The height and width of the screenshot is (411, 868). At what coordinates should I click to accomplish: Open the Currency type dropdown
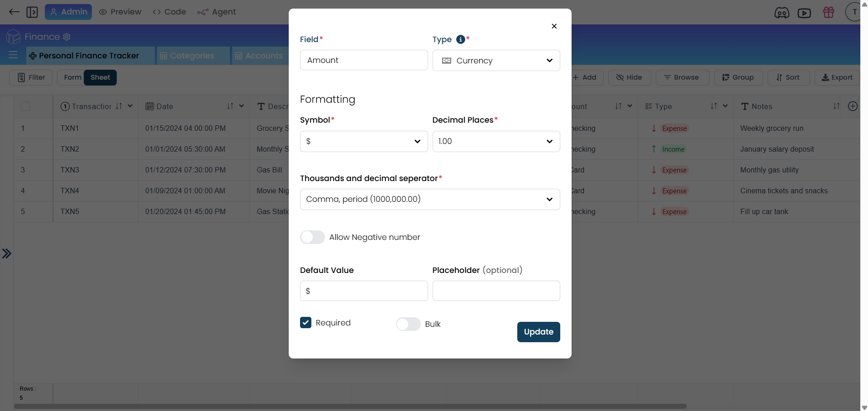click(496, 61)
